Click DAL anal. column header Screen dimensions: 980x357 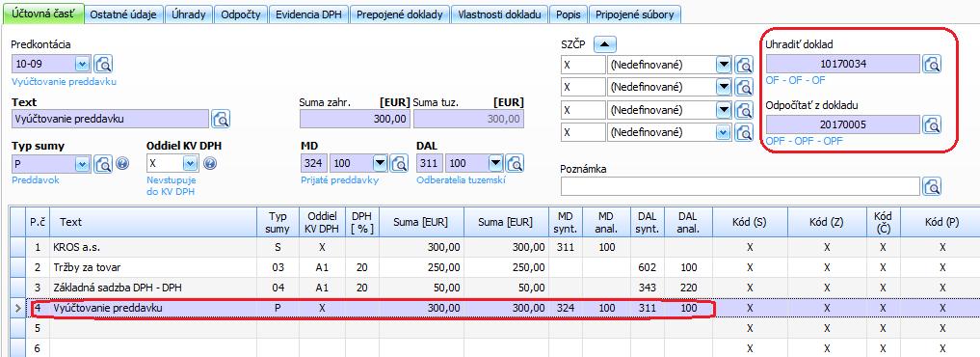[x=688, y=222]
